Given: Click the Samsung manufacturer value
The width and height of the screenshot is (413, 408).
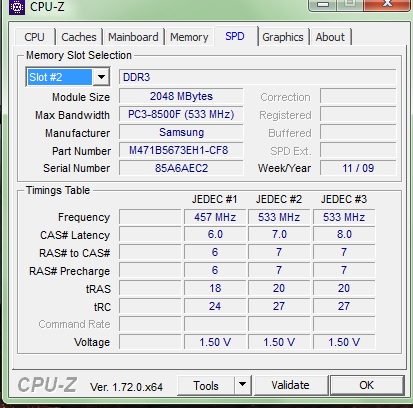Looking at the screenshot, I should [x=181, y=132].
